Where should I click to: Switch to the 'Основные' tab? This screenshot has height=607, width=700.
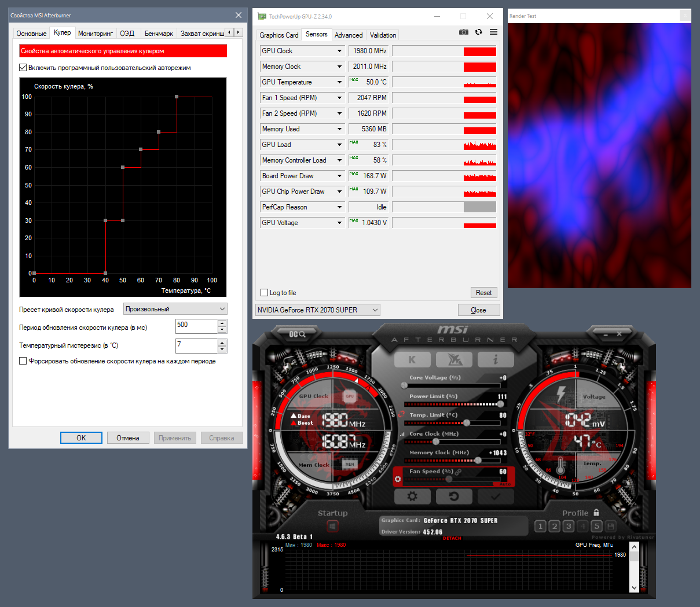point(31,34)
